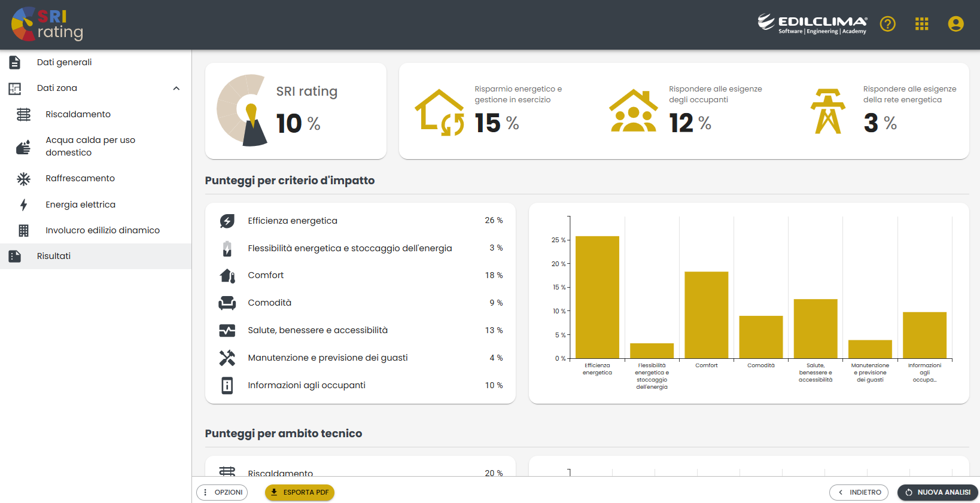Click the Manutenzione tools icon
This screenshot has height=503, width=980.
(227, 358)
